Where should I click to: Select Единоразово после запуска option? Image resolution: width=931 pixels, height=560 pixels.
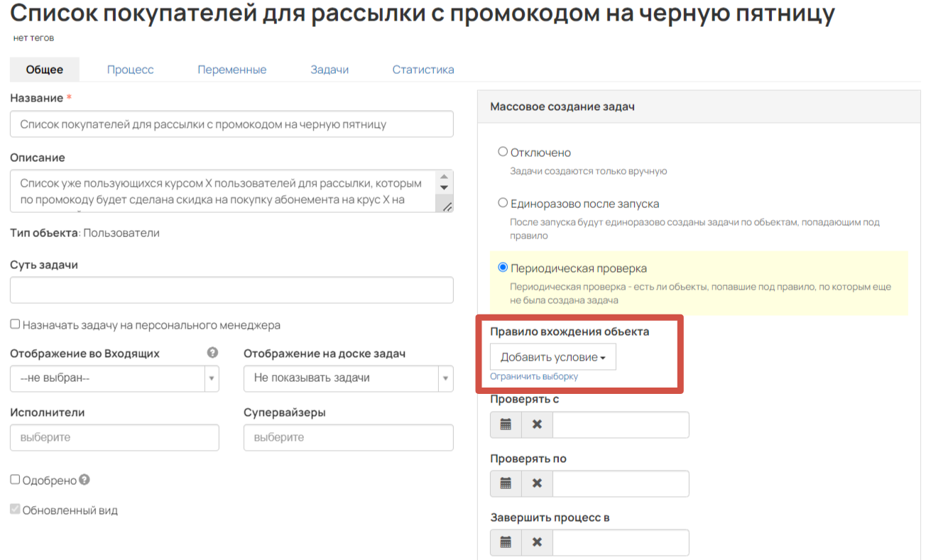(x=503, y=203)
